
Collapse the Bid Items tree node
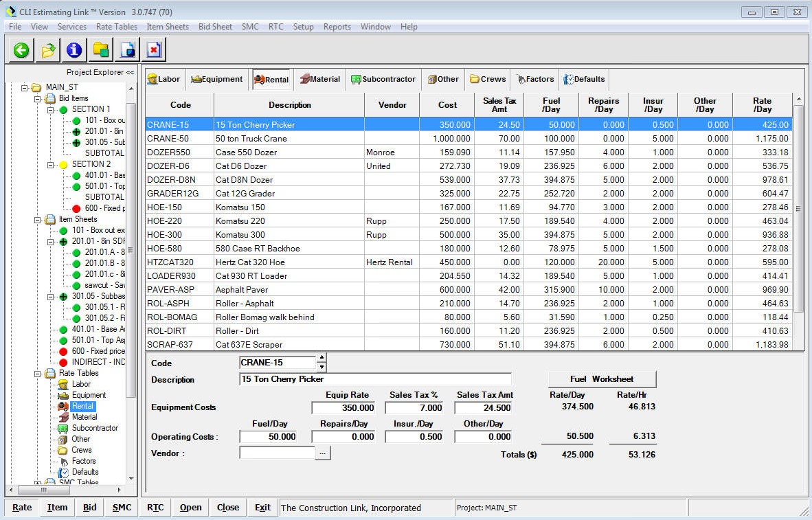click(x=37, y=98)
